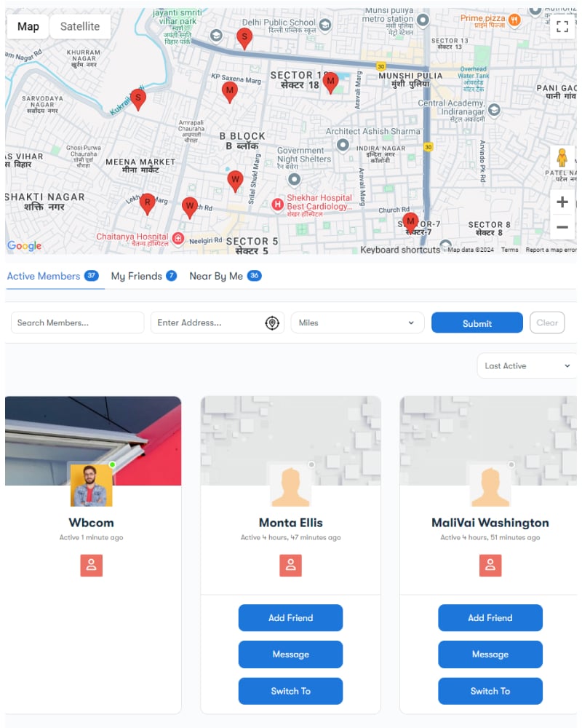Click red person icon under Monta Ellis

[x=290, y=565]
